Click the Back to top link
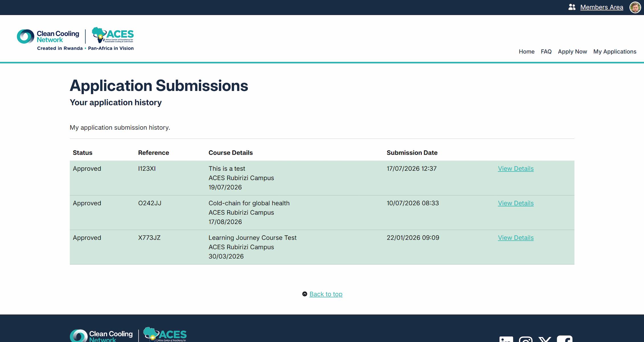 pyautogui.click(x=326, y=294)
